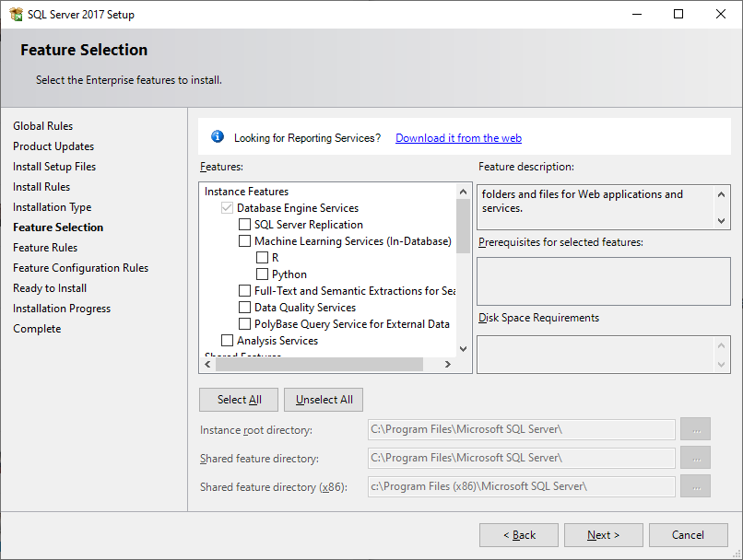
Task: Cancel the setup wizard
Action: [688, 535]
